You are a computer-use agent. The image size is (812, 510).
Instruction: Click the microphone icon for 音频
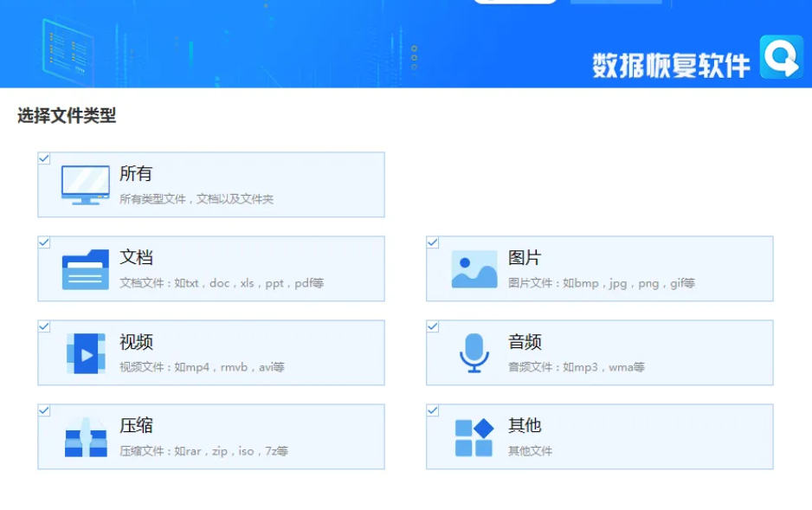[x=474, y=352]
